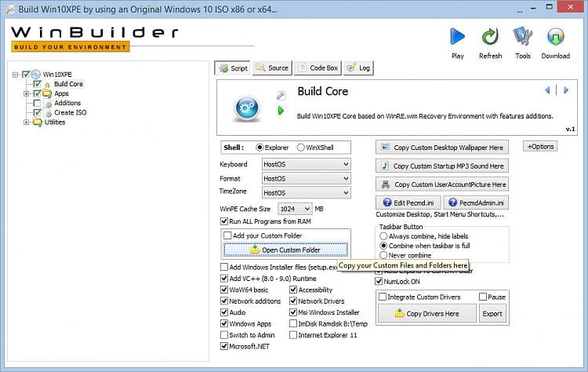Open the Keyboard dropdown
588x372 pixels.
tap(306, 164)
